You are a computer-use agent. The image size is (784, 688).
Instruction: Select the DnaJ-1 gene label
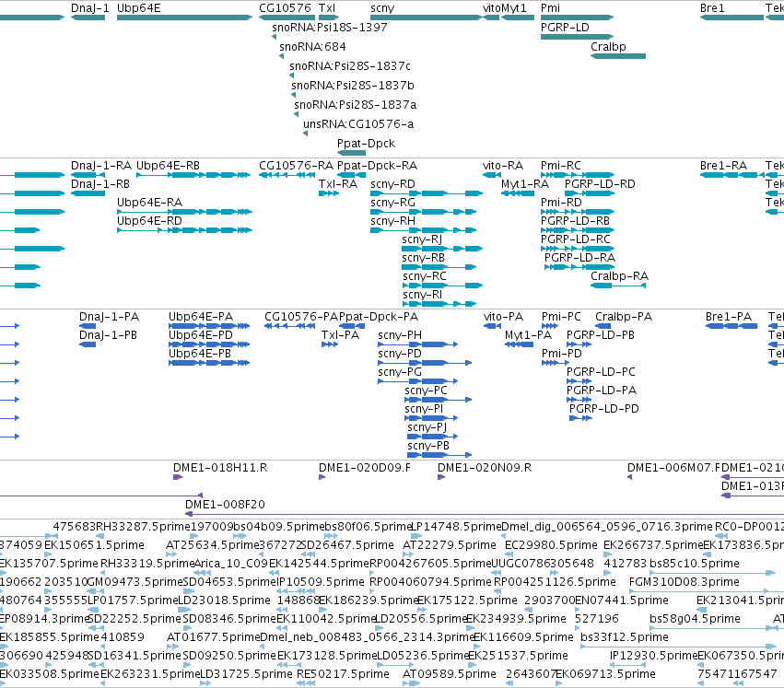(x=90, y=8)
